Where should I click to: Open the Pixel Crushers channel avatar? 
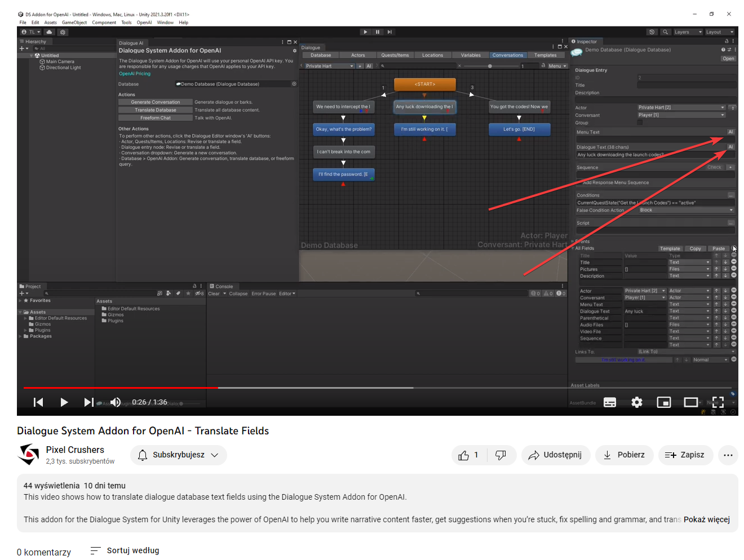coord(28,455)
